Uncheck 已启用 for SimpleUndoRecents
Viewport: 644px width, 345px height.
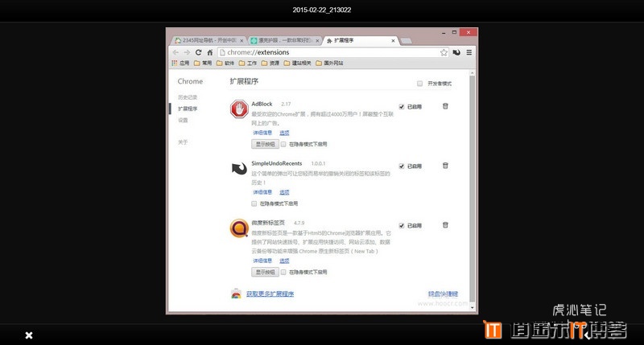click(x=402, y=166)
